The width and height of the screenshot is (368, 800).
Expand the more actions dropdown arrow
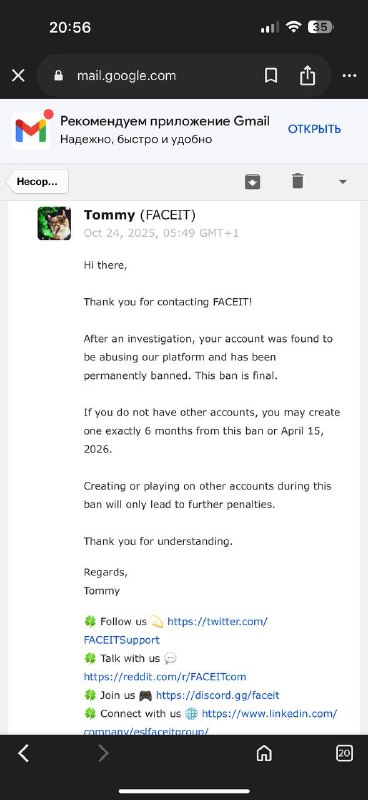pos(343,182)
